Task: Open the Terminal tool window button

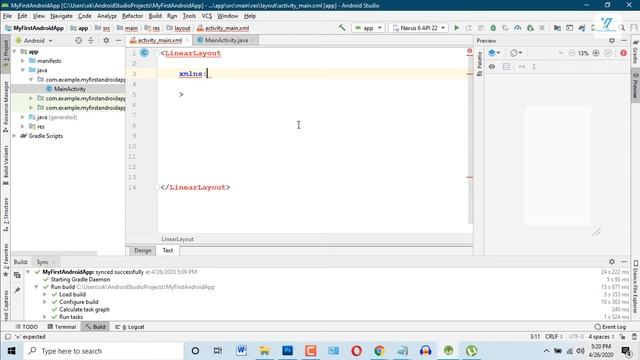Action: pyautogui.click(x=62, y=327)
